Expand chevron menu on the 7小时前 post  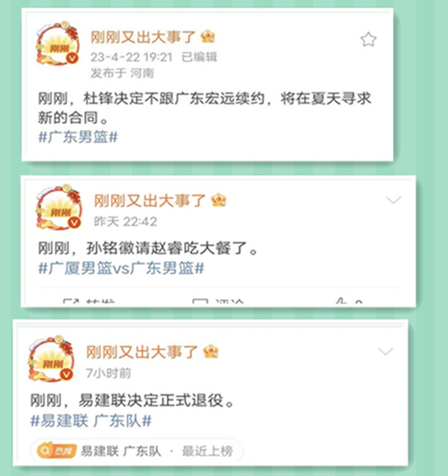tap(386, 351)
